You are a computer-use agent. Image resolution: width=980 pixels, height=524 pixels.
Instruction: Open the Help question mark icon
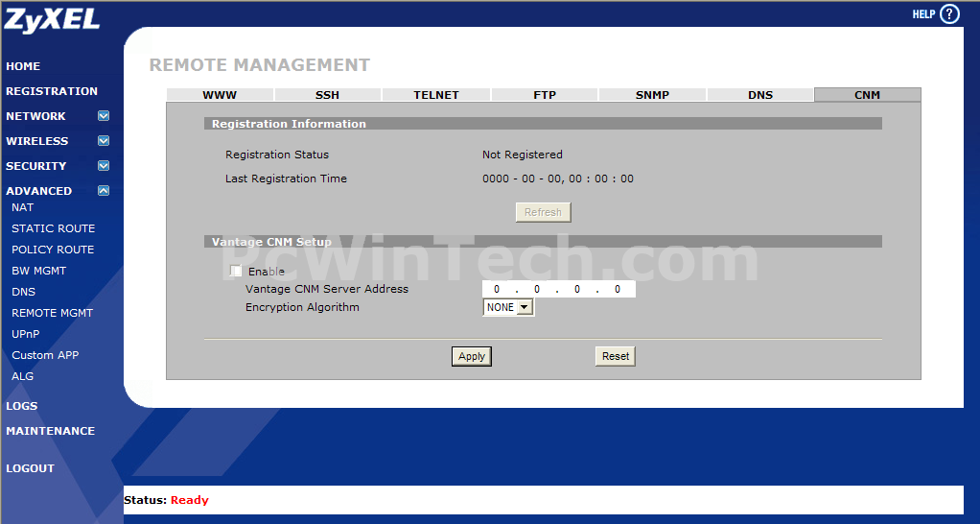(949, 13)
